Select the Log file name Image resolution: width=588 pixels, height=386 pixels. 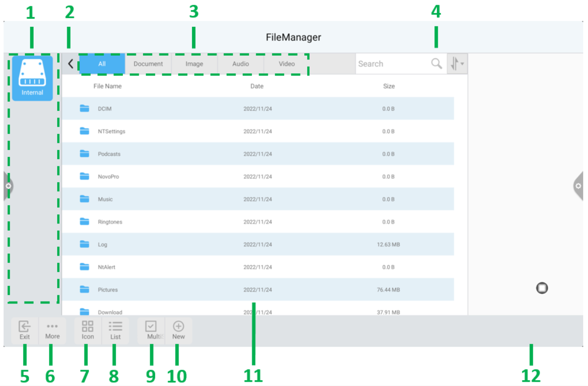click(x=102, y=245)
